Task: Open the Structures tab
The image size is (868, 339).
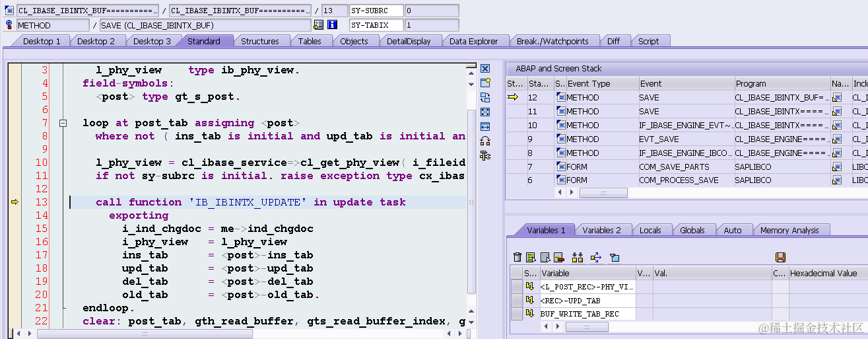Action: pos(259,41)
